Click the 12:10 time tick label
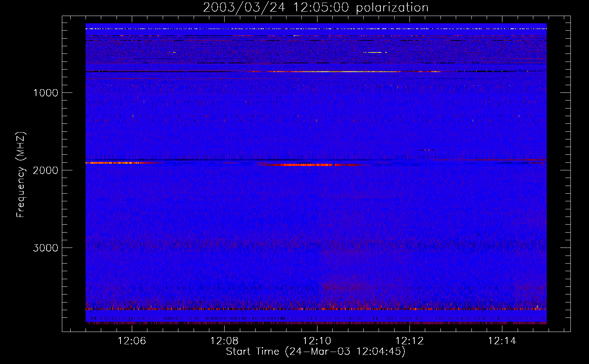Viewport: 589px width, 364px height. pyautogui.click(x=317, y=341)
